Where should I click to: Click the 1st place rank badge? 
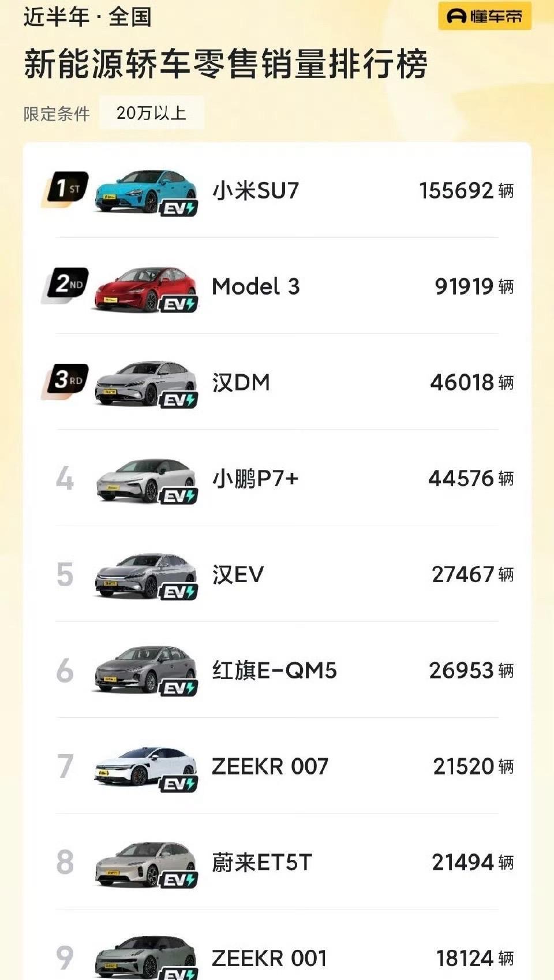pos(66,188)
